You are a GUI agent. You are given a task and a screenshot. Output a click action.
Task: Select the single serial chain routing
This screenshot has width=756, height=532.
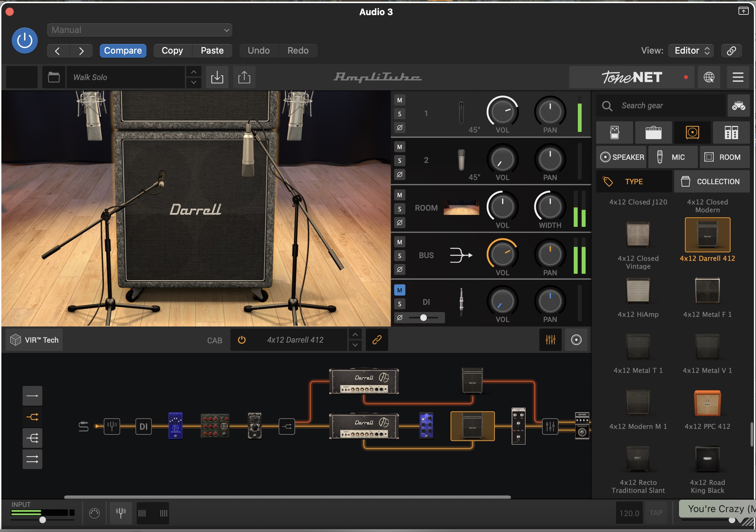[32, 396]
